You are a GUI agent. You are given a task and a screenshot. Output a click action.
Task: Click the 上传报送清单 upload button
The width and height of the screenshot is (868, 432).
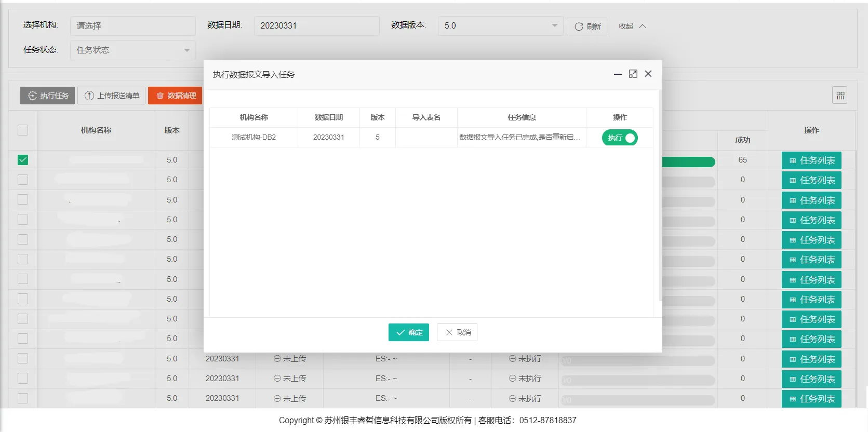112,96
